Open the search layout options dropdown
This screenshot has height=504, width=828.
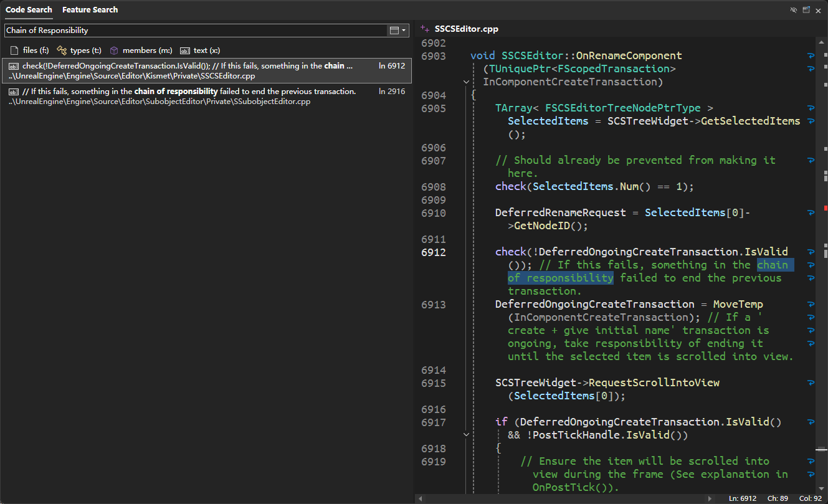pyautogui.click(x=397, y=31)
